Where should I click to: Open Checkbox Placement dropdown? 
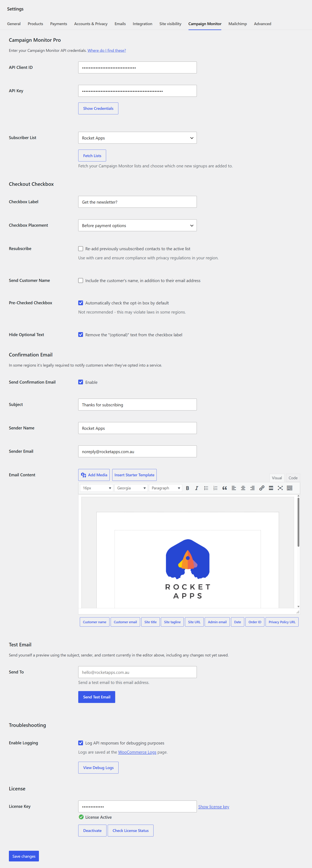[137, 225]
